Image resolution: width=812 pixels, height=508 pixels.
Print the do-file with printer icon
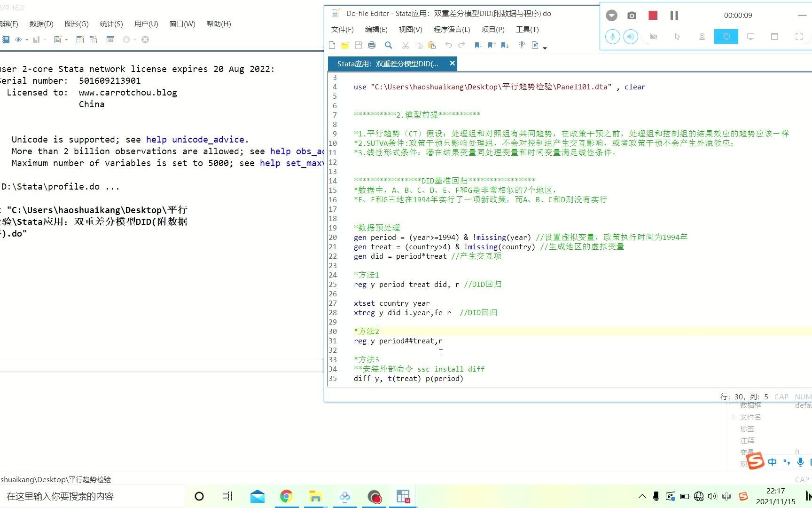tap(372, 45)
